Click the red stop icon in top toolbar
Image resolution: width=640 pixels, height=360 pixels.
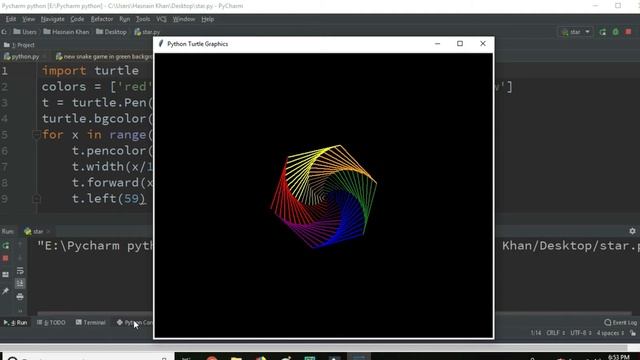(628, 32)
